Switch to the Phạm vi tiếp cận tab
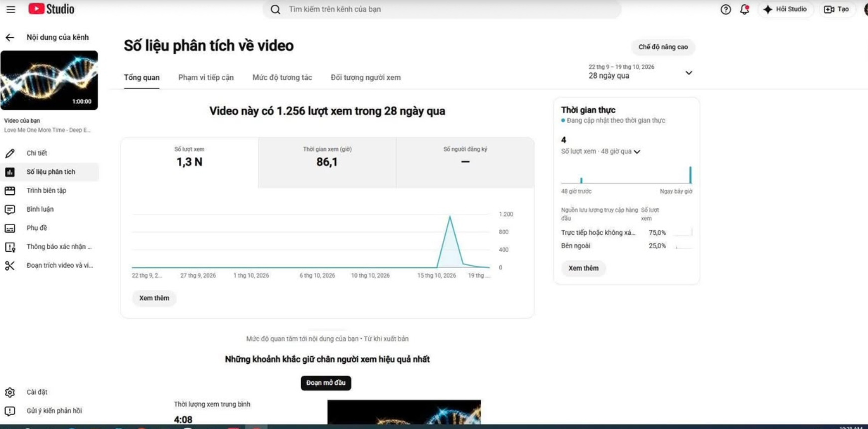Image resolution: width=868 pixels, height=429 pixels. coord(206,78)
